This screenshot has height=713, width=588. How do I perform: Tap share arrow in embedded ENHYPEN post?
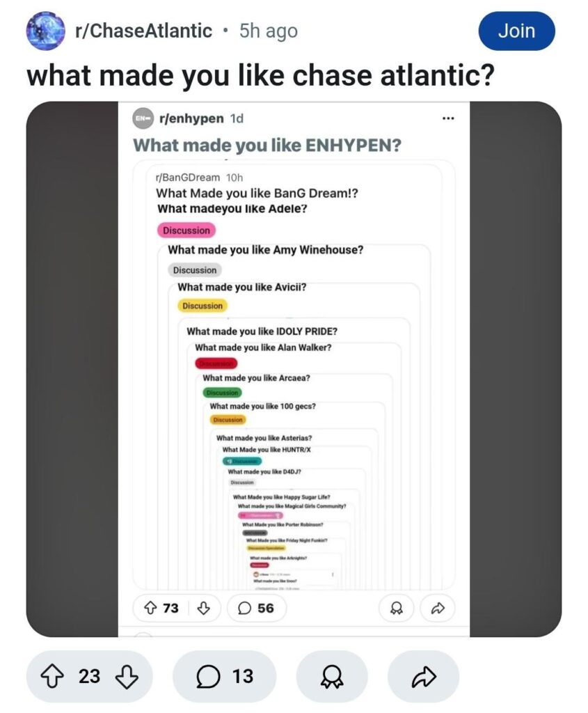coord(438,608)
